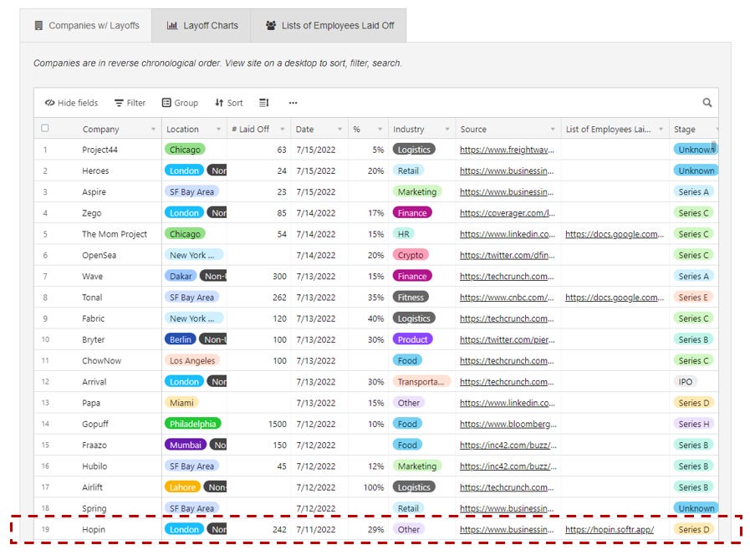Screen dimensions: 750x560
Task: Click the Mumbai location tag
Action: click(x=186, y=445)
